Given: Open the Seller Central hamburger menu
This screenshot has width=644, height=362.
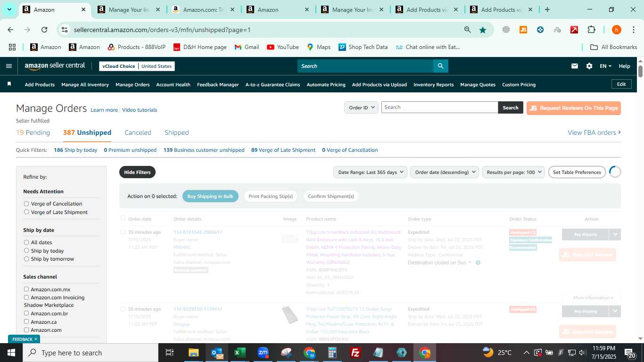Looking at the screenshot, I should point(8,66).
